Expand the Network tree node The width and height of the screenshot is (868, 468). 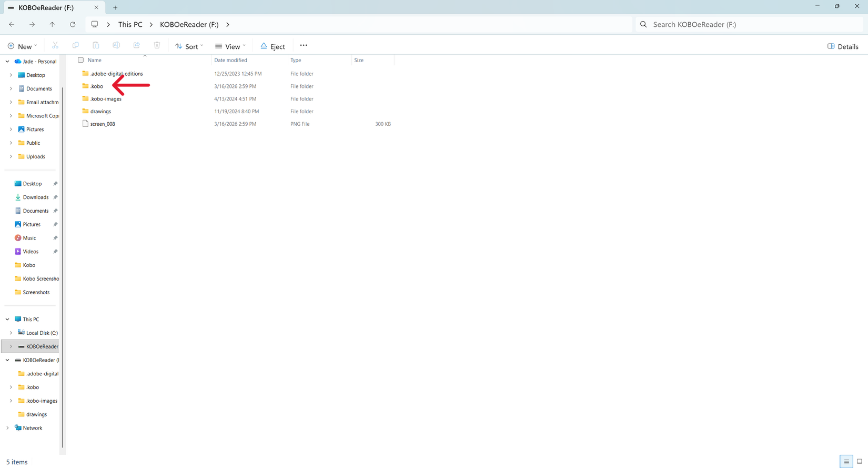7,428
